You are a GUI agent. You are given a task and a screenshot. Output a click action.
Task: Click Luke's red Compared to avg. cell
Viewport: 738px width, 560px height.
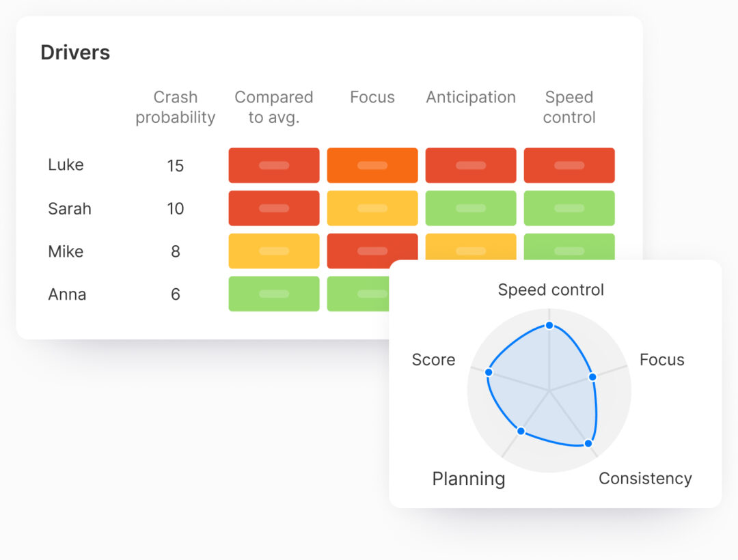[x=273, y=165]
